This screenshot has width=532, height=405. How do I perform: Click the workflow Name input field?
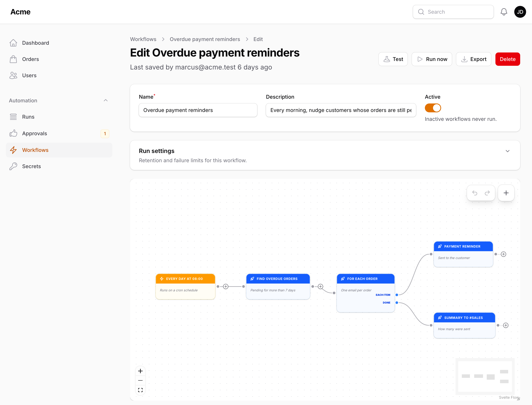pyautogui.click(x=198, y=110)
